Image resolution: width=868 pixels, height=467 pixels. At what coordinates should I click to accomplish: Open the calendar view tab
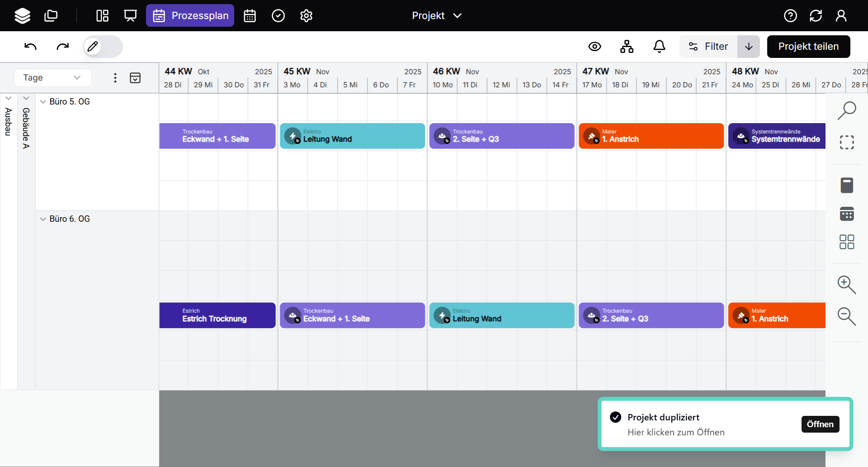tap(250, 16)
